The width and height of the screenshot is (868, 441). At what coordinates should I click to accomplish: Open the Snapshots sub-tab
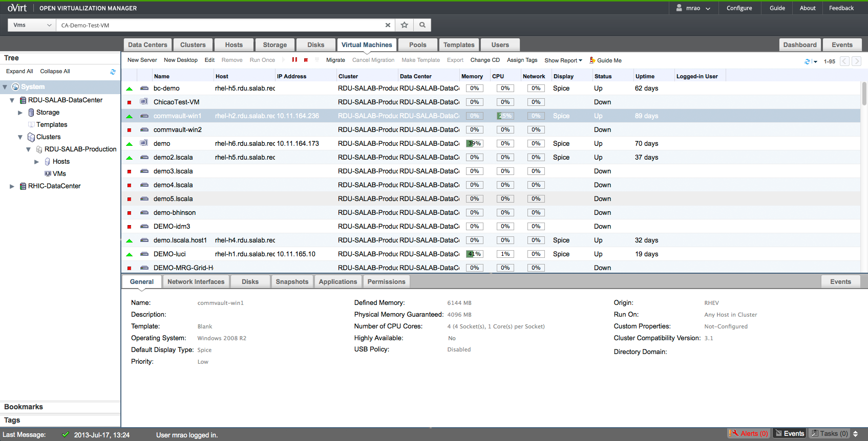coord(292,282)
